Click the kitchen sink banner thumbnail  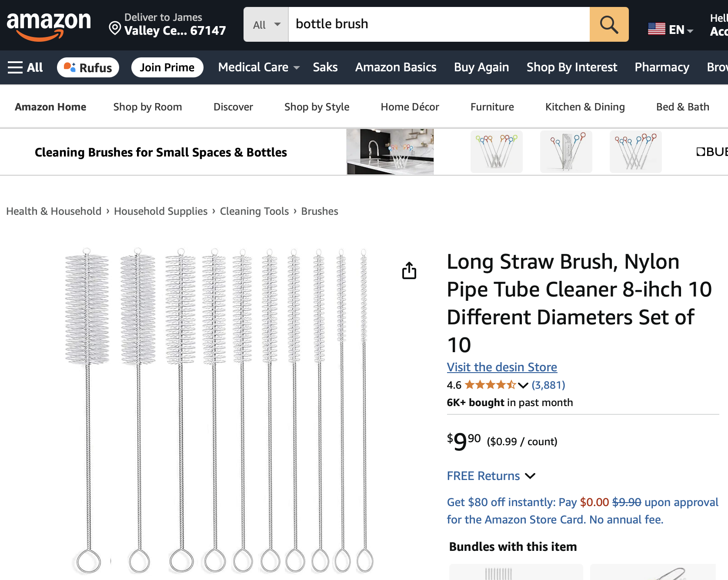tap(390, 152)
